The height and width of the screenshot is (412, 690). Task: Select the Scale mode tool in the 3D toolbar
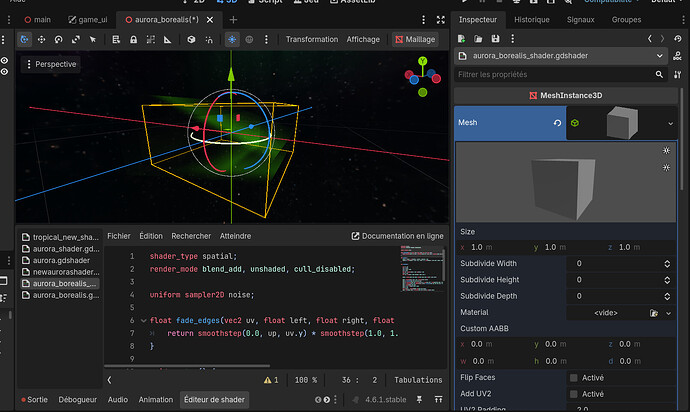tap(76, 39)
